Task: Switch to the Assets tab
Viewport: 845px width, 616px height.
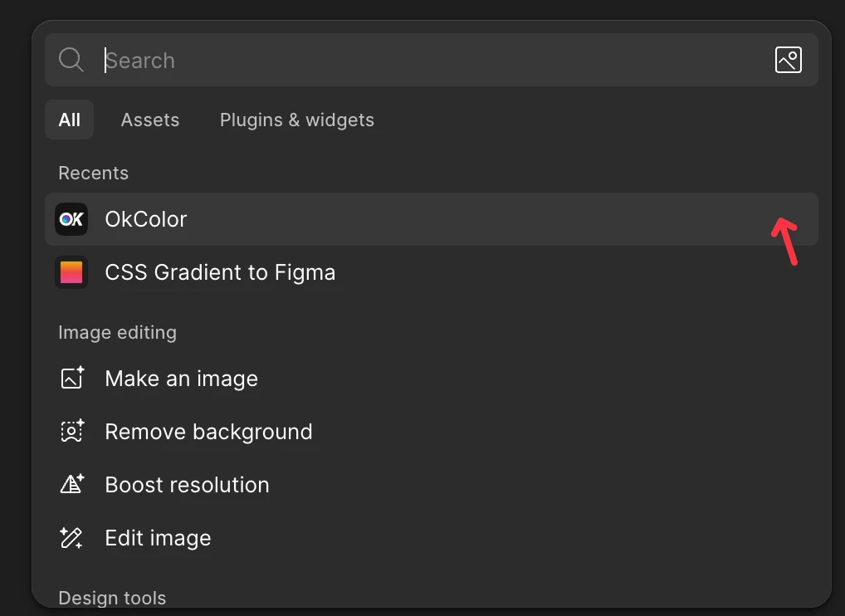Action: click(x=150, y=120)
